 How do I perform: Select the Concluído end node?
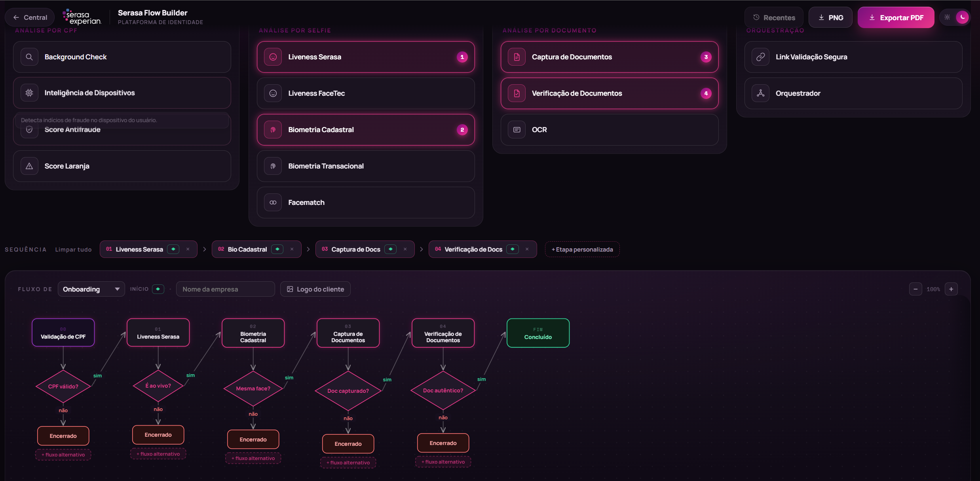538,333
